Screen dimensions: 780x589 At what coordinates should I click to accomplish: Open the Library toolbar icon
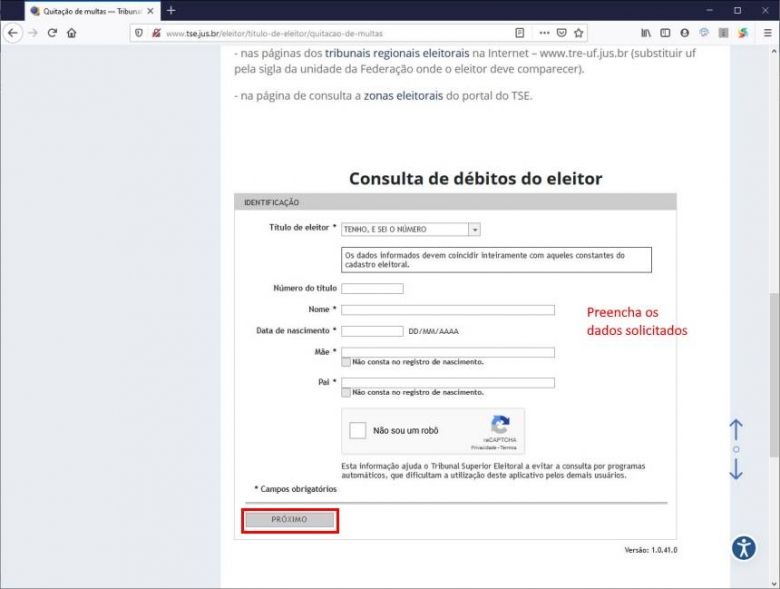tap(646, 33)
